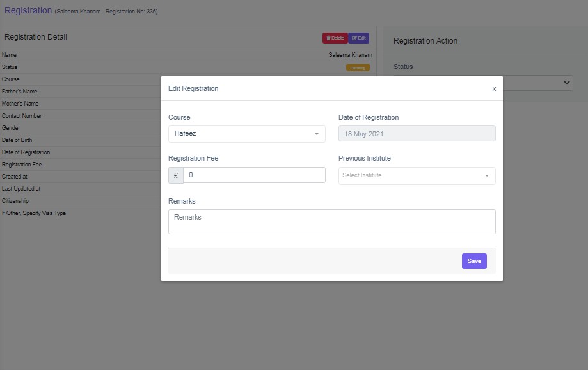Click the red Delete button

[x=335, y=38]
